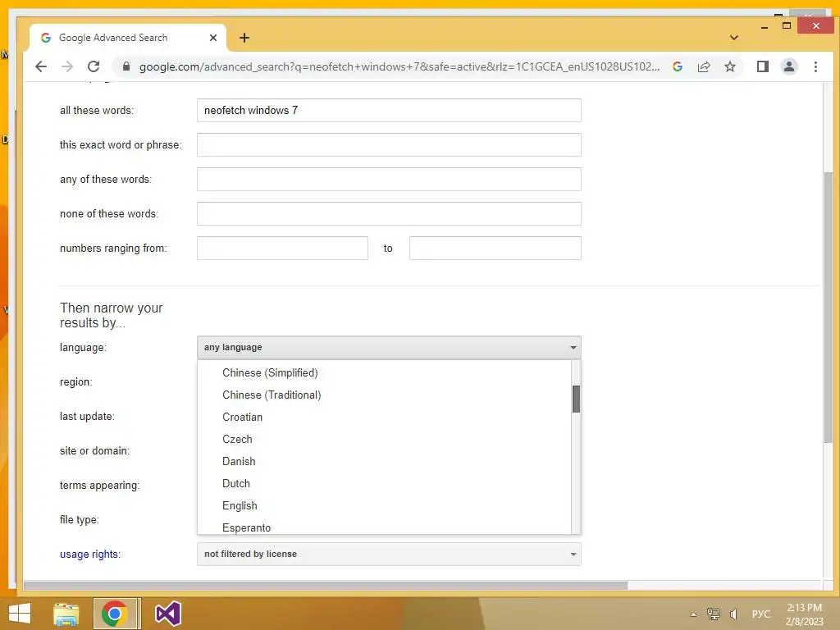
Task: Select the Google Advanced Search tab
Action: point(128,38)
